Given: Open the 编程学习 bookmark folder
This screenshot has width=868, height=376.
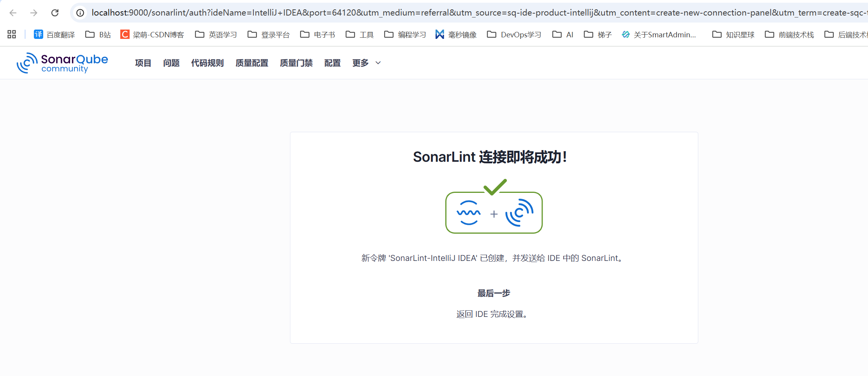Looking at the screenshot, I should [x=405, y=35].
